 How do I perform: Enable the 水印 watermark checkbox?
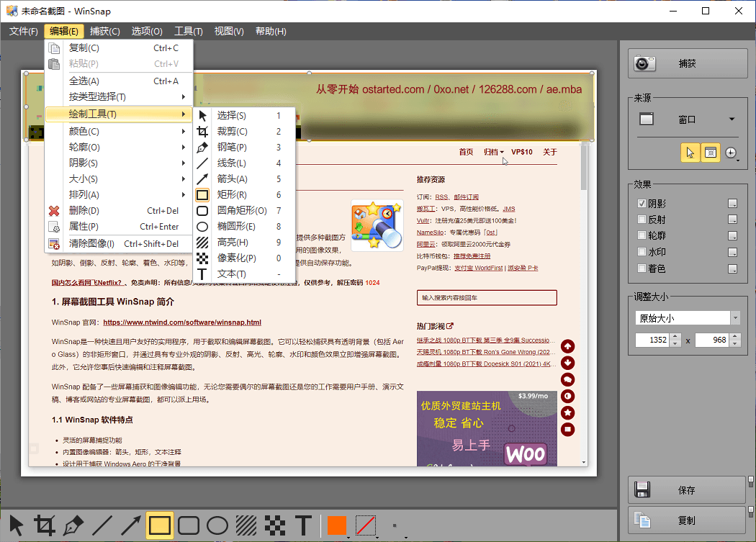click(x=642, y=252)
